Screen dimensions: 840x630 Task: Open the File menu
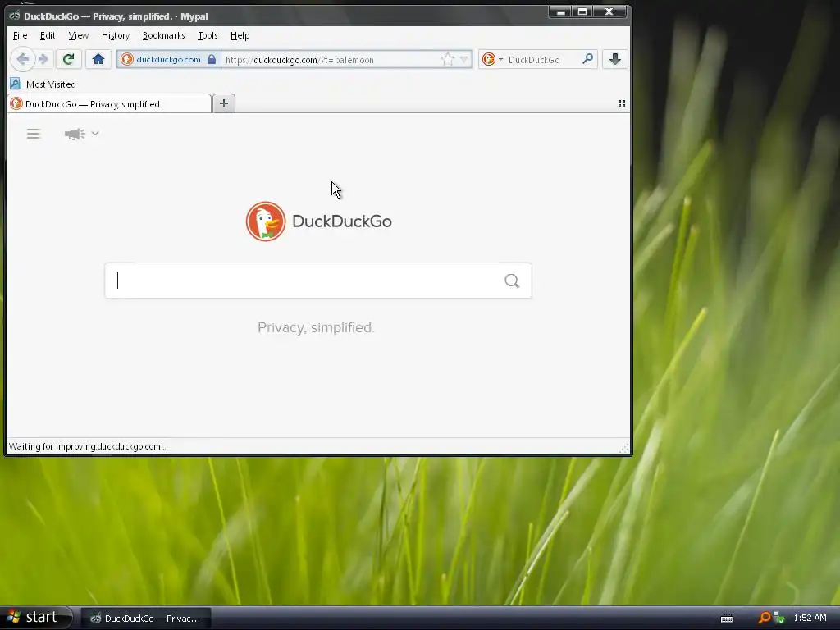coord(20,35)
